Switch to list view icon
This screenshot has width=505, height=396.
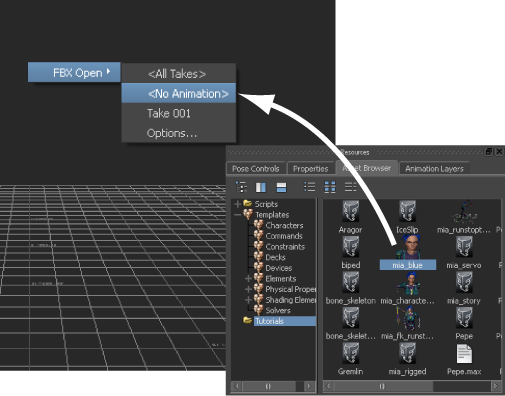[309, 187]
